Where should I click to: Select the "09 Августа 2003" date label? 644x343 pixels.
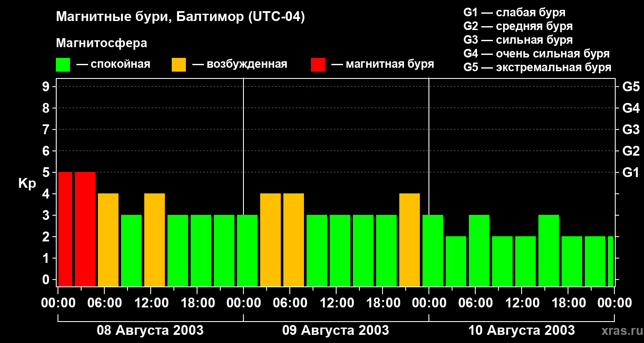click(335, 331)
